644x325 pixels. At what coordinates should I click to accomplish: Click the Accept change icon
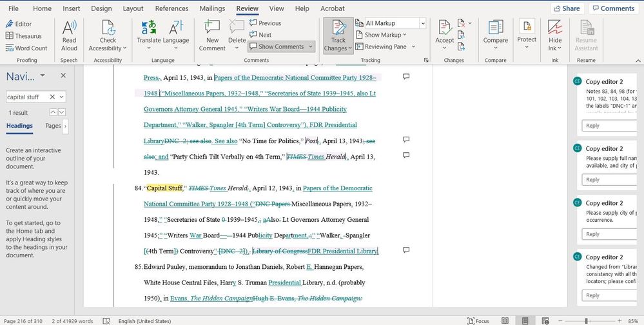(x=444, y=28)
